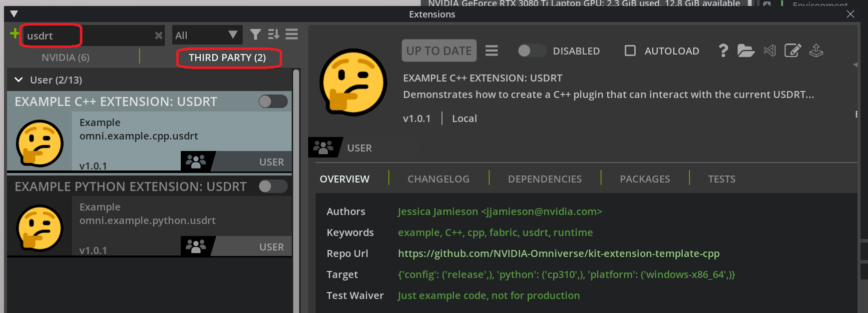Open extension help question mark
The image size is (868, 313).
coord(723,50)
